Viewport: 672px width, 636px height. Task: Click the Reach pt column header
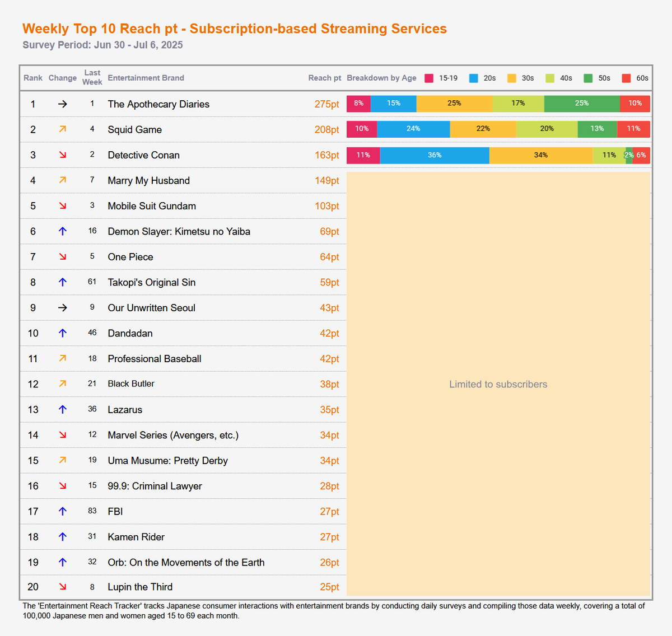tap(325, 78)
